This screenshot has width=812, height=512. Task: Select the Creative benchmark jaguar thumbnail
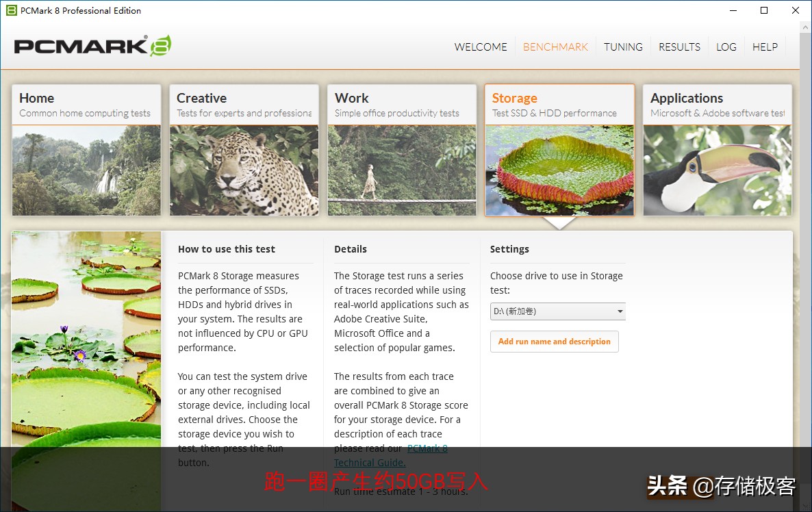pyautogui.click(x=244, y=170)
